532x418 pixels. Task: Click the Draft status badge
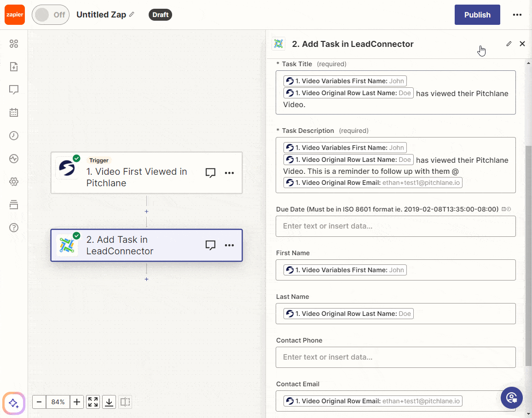[x=160, y=15]
